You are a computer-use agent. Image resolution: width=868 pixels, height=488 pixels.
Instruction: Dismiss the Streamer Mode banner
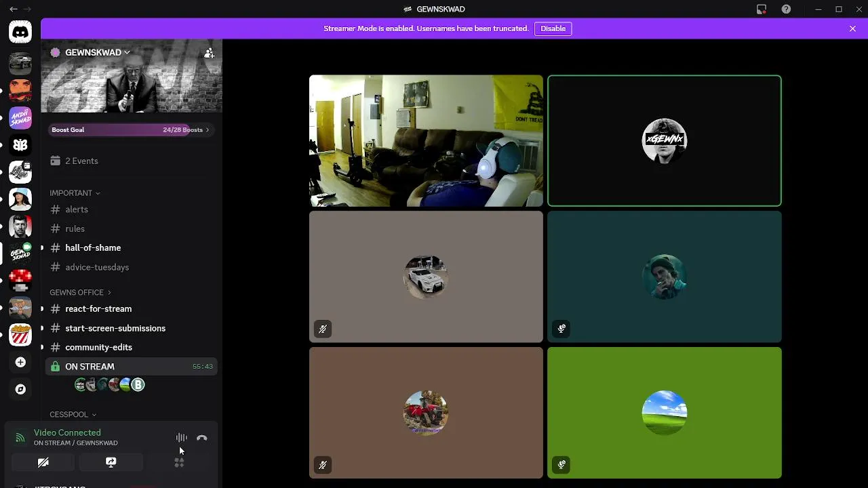pyautogui.click(x=852, y=28)
